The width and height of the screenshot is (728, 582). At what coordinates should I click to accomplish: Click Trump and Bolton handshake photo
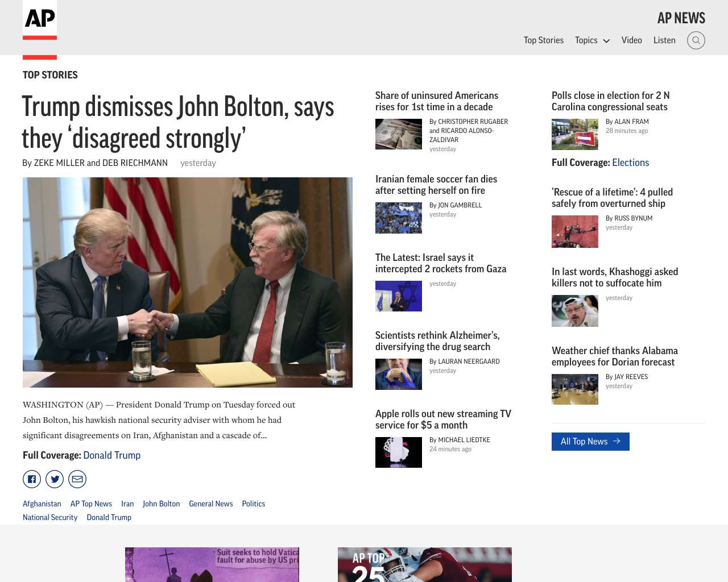pos(188,282)
